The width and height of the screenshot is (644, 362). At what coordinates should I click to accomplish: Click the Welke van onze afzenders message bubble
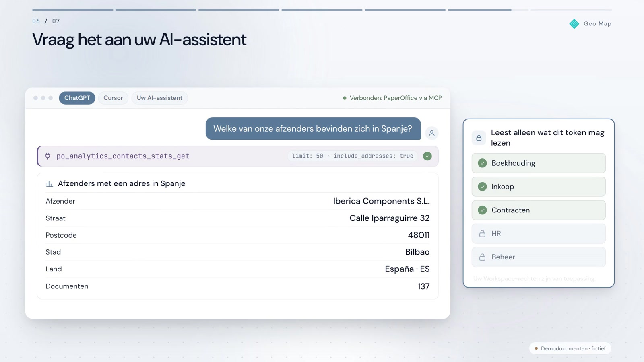[x=313, y=129]
